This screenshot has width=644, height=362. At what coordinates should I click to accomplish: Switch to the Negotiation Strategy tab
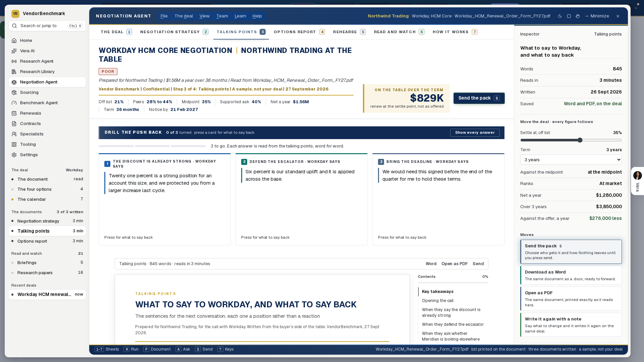click(x=174, y=32)
